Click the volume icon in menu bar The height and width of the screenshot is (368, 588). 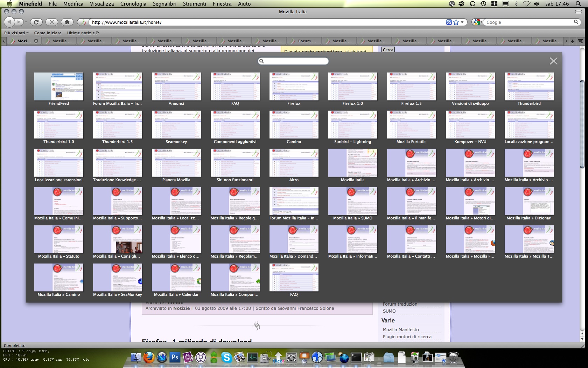[537, 4]
